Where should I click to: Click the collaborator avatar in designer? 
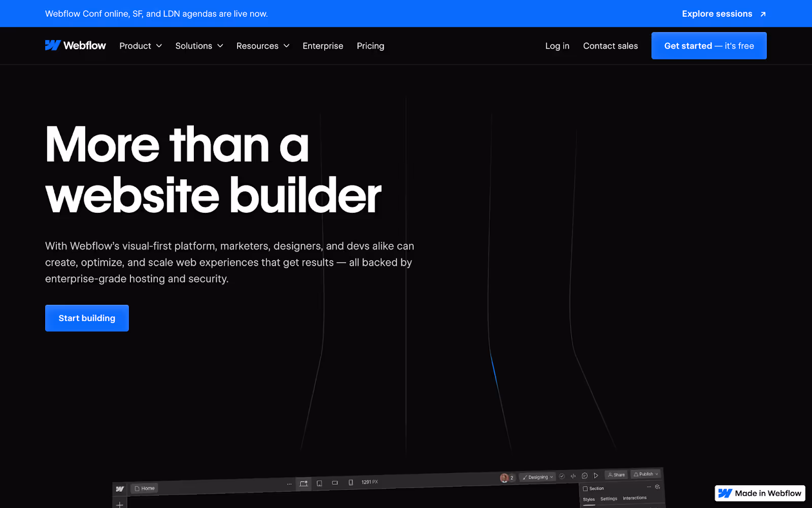click(504, 478)
